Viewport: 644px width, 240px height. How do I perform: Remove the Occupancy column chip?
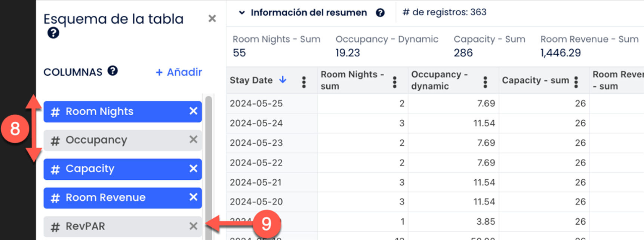coord(193,139)
